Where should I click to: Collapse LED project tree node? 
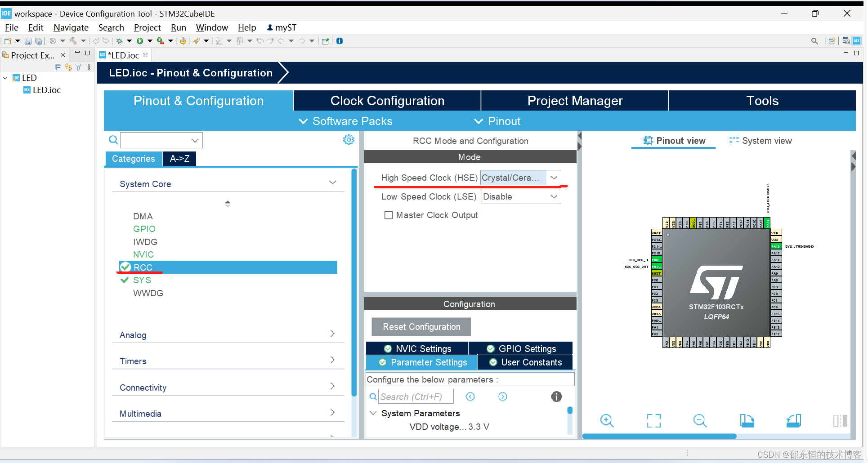(x=5, y=78)
